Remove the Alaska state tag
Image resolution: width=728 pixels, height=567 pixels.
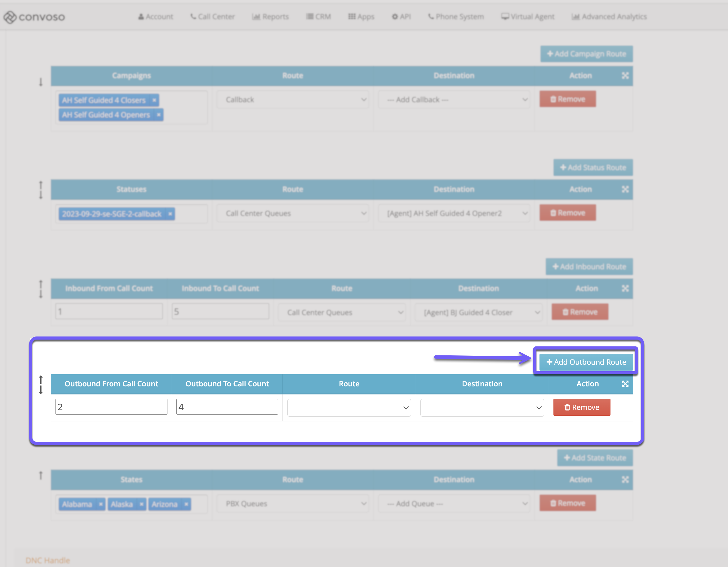pos(141,504)
